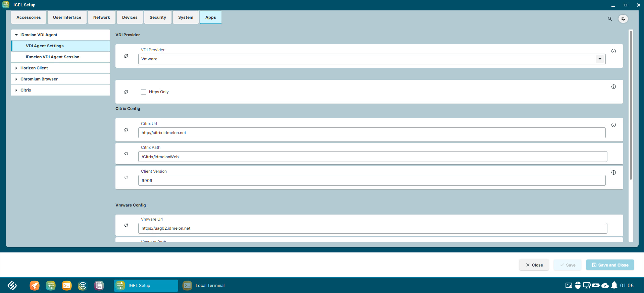Screen dimensions: 644x293
Task: Switch to the System tab
Action: [x=186, y=17]
